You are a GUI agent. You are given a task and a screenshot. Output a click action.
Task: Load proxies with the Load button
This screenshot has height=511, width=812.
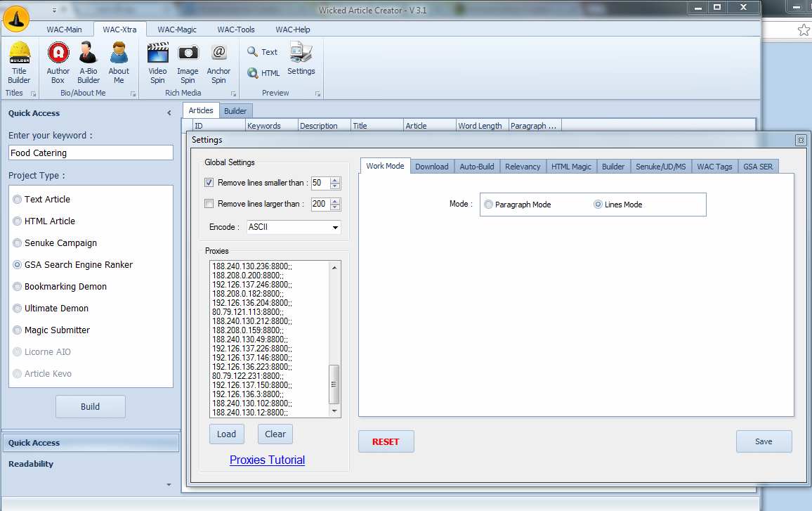(x=226, y=434)
